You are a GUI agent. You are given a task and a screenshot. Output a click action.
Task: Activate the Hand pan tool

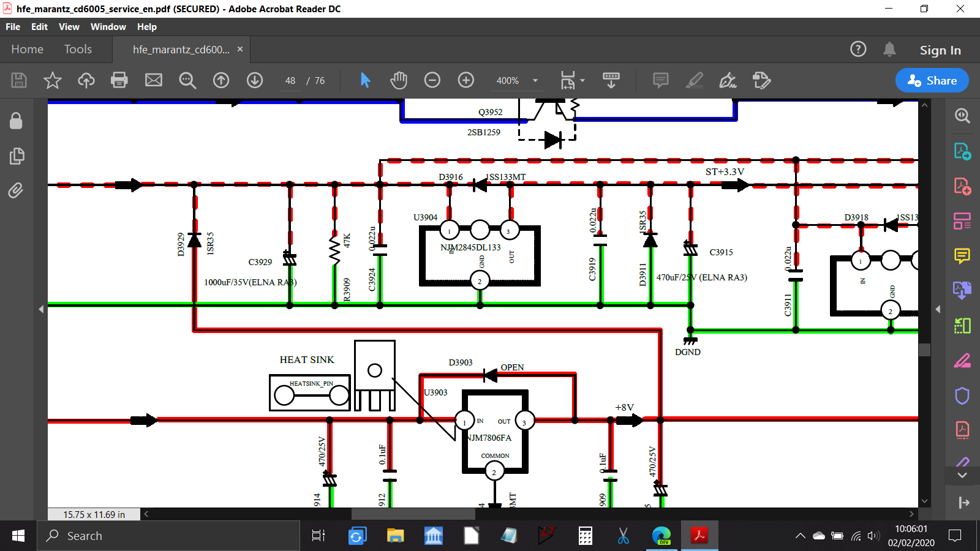coord(399,80)
